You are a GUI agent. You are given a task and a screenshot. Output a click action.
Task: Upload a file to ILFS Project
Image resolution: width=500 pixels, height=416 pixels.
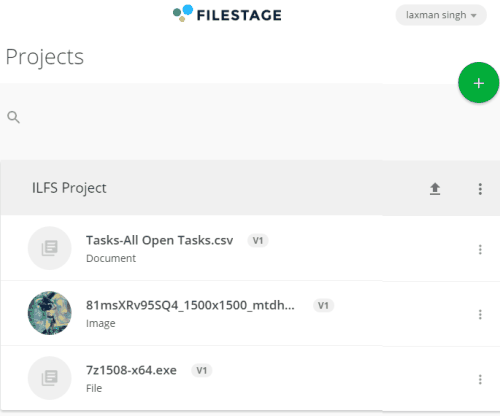[x=435, y=189]
